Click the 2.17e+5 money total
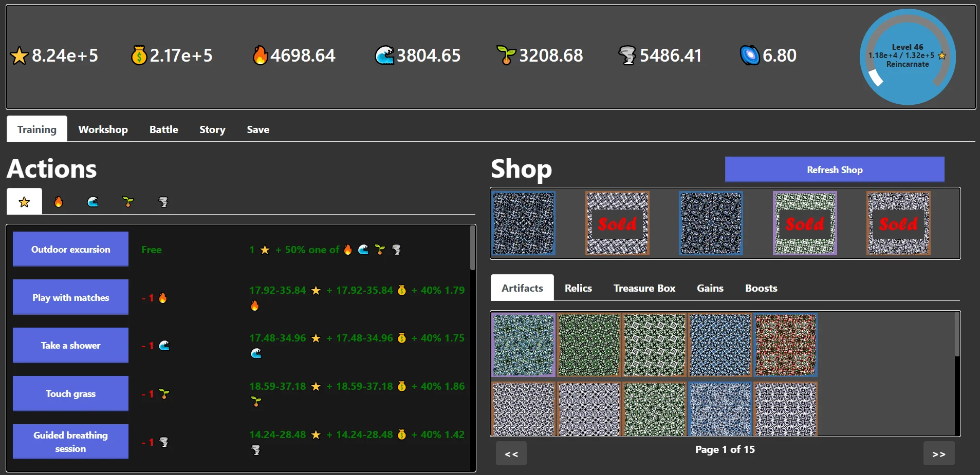Image resolution: width=980 pixels, height=475 pixels. pos(181,55)
